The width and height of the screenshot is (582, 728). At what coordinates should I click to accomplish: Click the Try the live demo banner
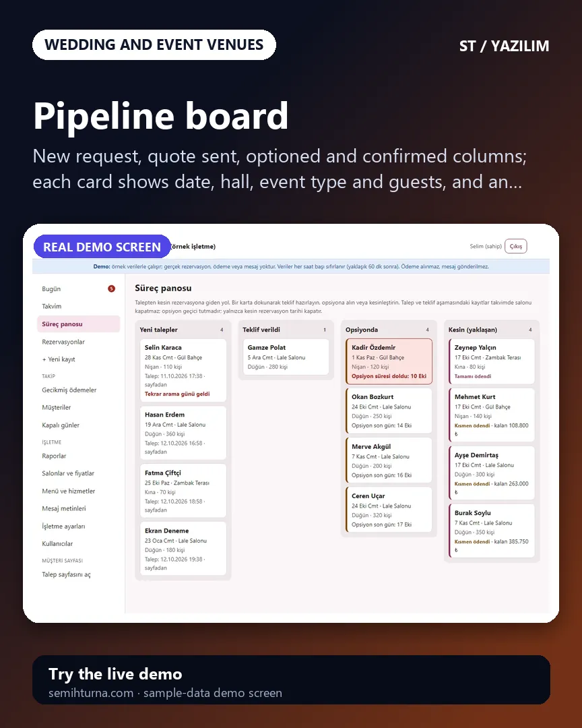pos(291,680)
